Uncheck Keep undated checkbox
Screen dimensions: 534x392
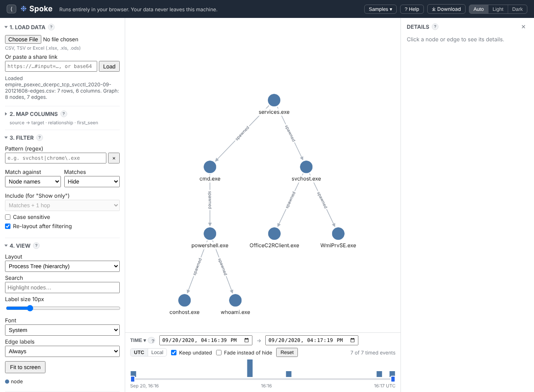coord(174,353)
